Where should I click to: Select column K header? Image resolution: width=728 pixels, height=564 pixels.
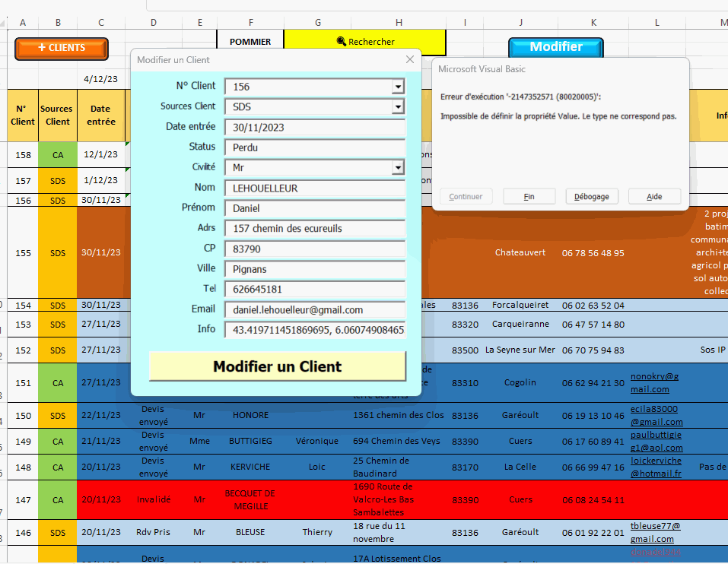click(x=593, y=22)
